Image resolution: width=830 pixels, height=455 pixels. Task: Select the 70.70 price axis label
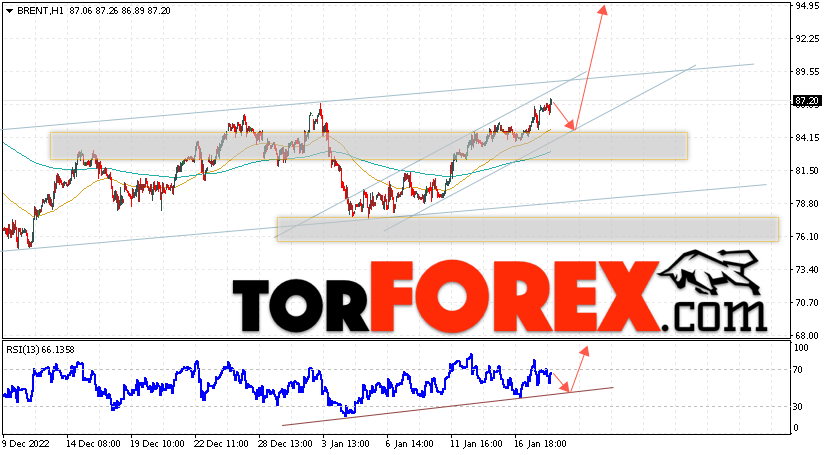tap(807, 303)
